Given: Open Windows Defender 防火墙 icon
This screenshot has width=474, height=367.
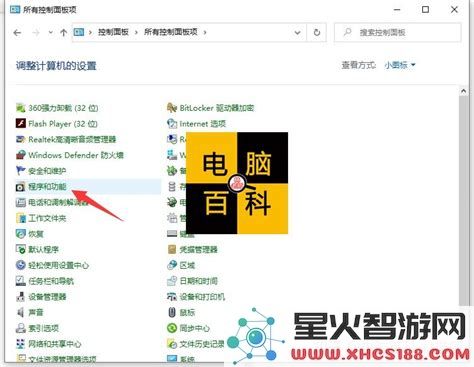Looking at the screenshot, I should [x=21, y=155].
